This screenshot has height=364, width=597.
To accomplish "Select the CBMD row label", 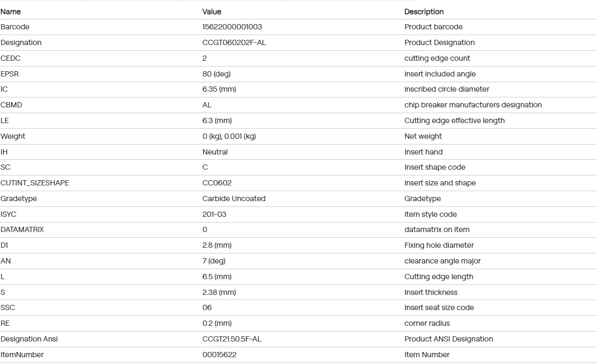I will pos(12,105).
